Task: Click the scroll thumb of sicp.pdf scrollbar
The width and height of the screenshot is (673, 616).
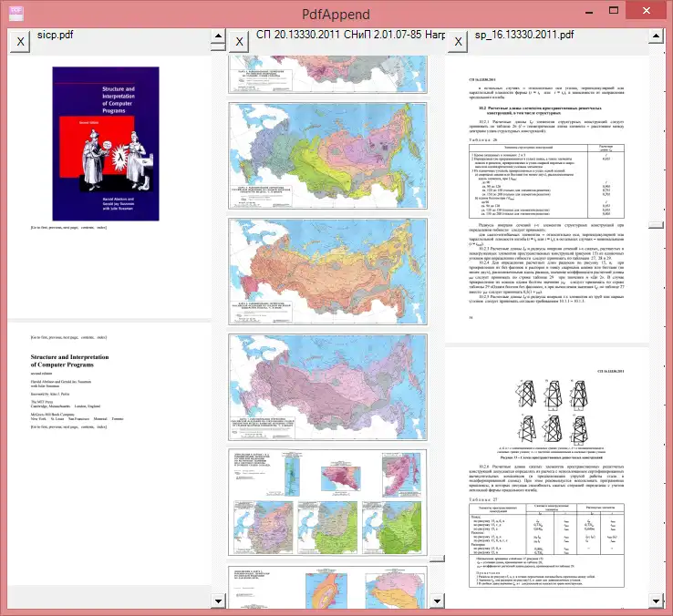Action: coord(218,46)
